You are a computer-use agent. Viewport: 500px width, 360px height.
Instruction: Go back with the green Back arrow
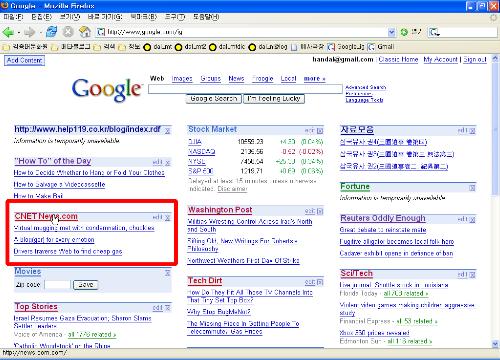7,32
